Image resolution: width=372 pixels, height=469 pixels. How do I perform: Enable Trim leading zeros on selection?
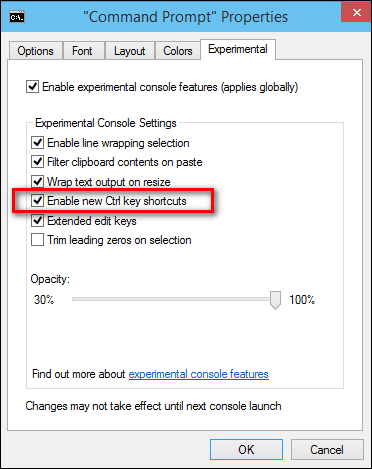click(x=37, y=240)
